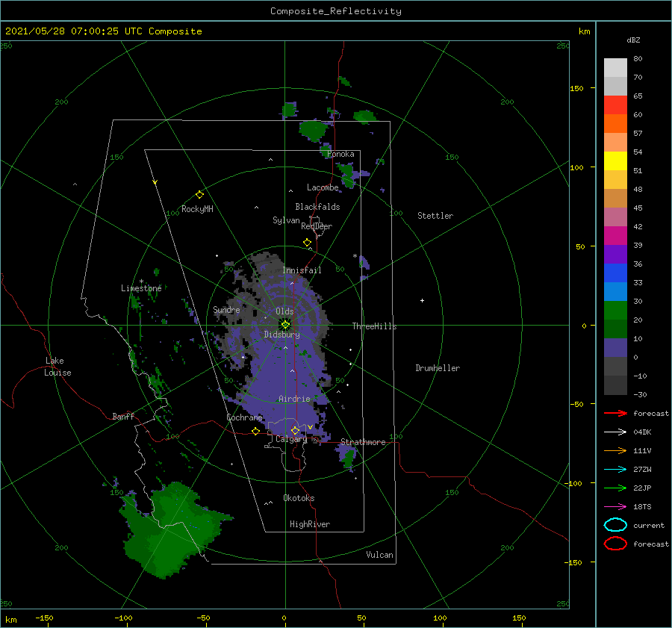Click the red forecast ellipse icon
This screenshot has height=628, width=672.
click(615, 544)
